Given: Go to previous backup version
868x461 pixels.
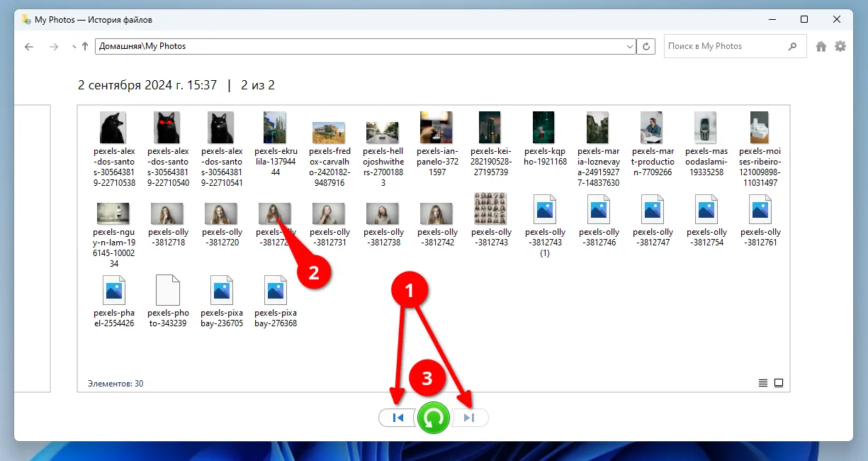Looking at the screenshot, I should point(398,418).
